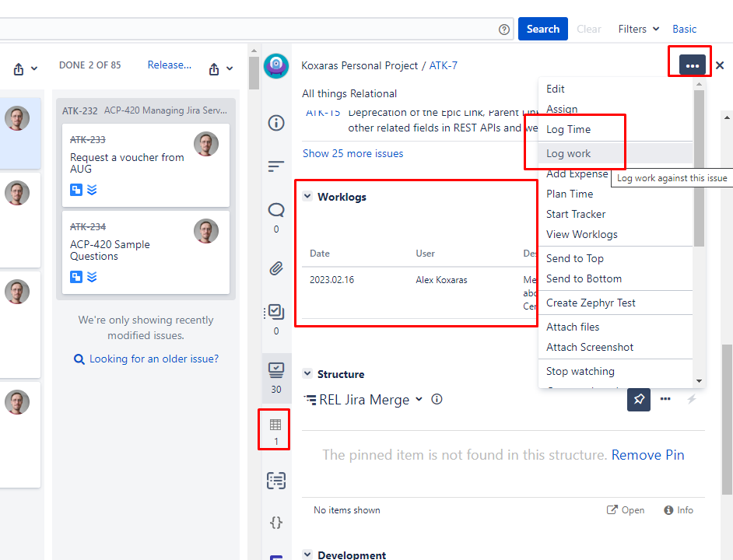The width and height of the screenshot is (733, 560).
Task: Open the structure list sidebar icon
Action: pos(276,480)
